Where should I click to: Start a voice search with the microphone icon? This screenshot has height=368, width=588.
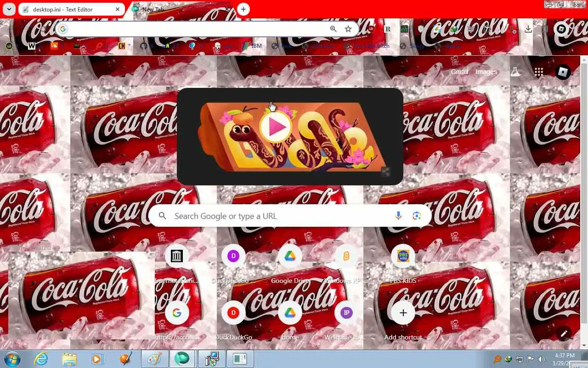click(398, 216)
